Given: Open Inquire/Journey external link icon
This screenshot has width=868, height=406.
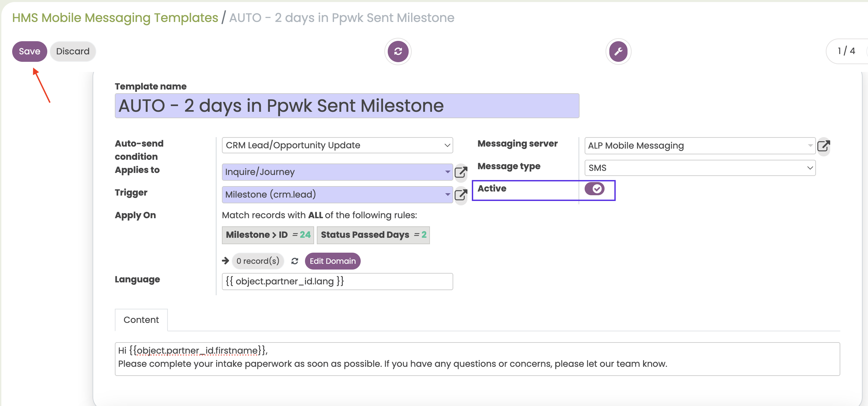Looking at the screenshot, I should pyautogui.click(x=461, y=172).
